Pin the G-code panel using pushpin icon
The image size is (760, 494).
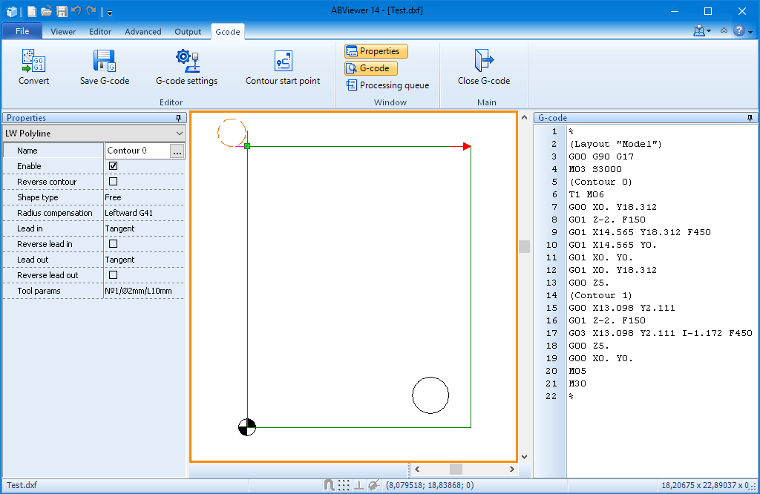[x=749, y=118]
